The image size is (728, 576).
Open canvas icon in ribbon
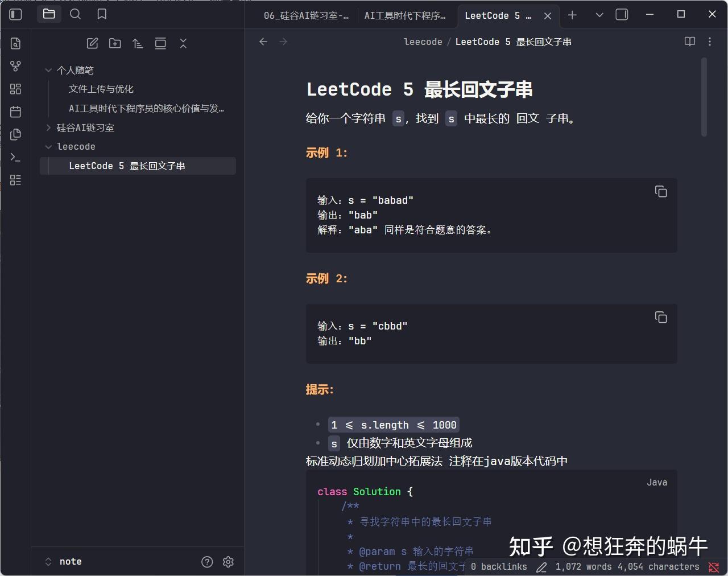tap(16, 89)
